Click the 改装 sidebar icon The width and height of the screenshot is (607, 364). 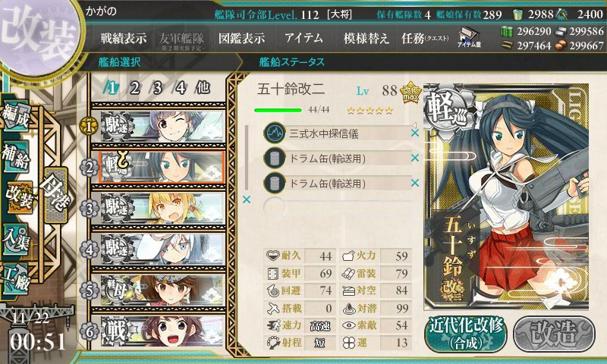tap(18, 198)
